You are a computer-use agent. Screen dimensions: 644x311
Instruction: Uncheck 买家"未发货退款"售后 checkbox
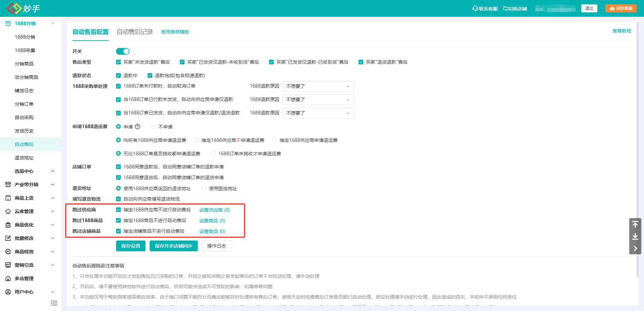tap(118, 62)
